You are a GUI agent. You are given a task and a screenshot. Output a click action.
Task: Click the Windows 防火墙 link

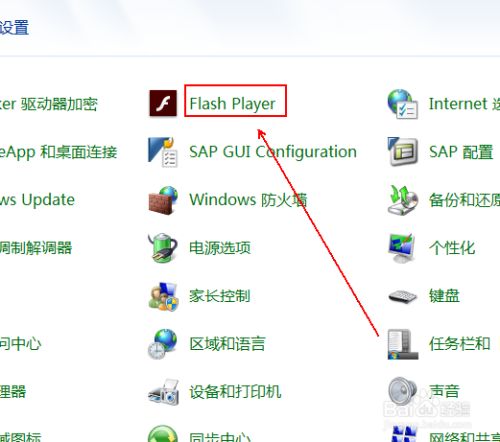(x=248, y=200)
